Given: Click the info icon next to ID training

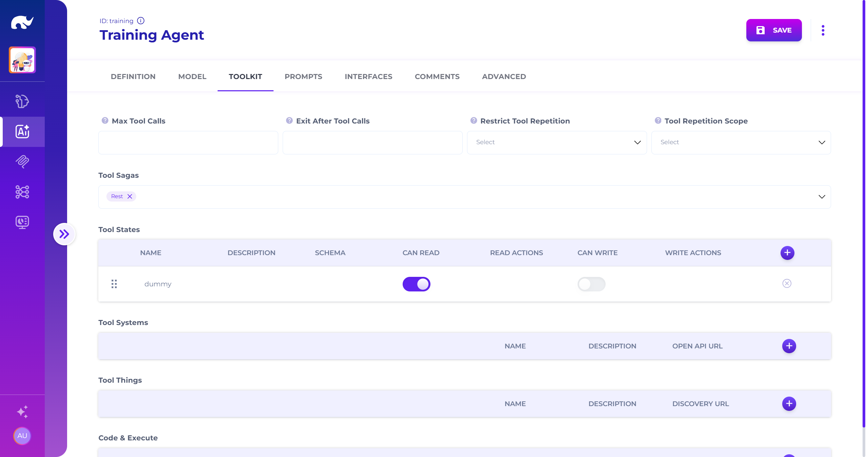Looking at the screenshot, I should coord(141,21).
